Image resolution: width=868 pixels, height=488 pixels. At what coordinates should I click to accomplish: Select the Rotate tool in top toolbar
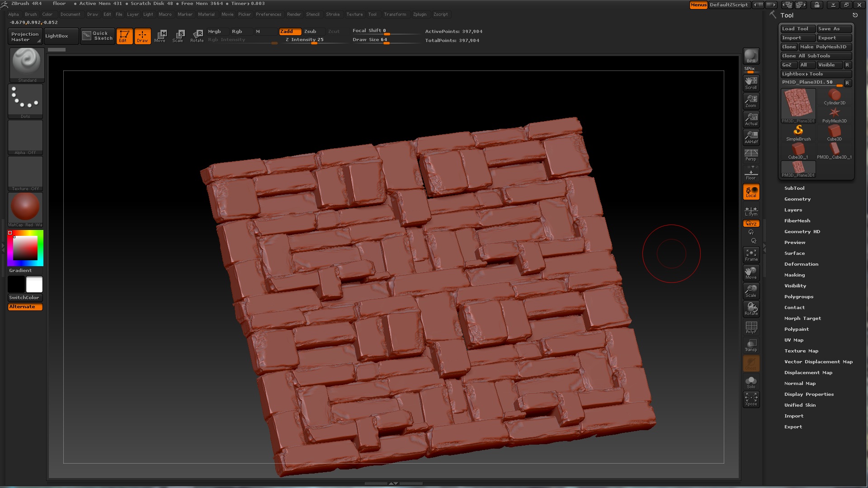(x=197, y=36)
